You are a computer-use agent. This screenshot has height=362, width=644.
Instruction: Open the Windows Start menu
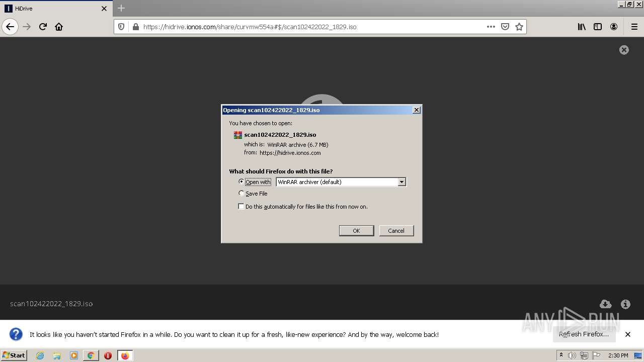coord(14,355)
